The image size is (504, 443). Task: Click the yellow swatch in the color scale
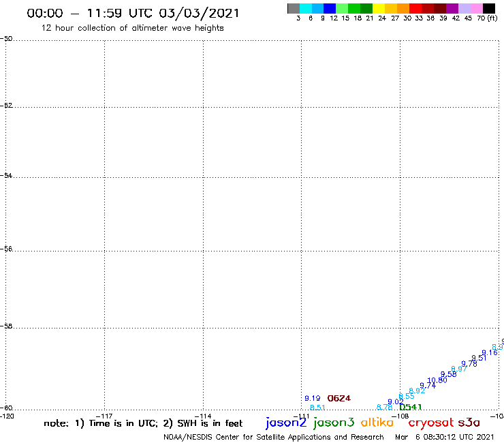pos(379,8)
